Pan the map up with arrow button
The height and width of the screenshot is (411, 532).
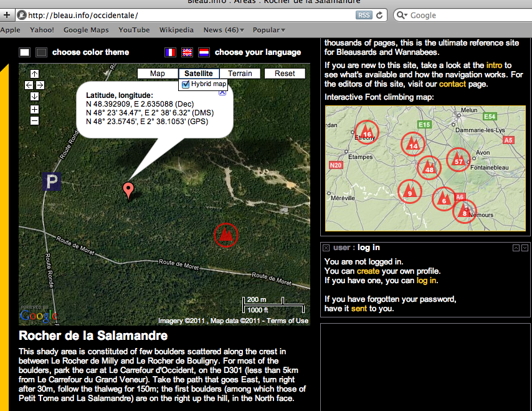34,74
